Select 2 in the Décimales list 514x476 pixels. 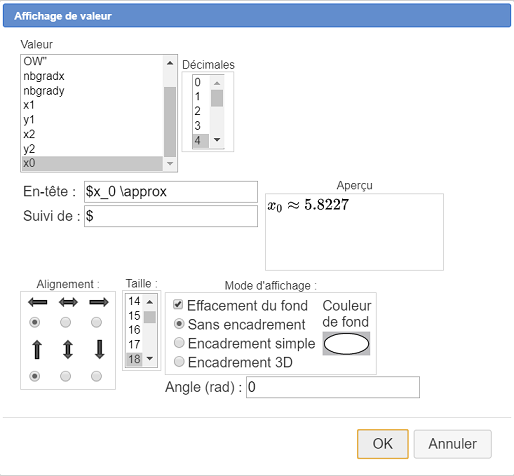(201, 111)
